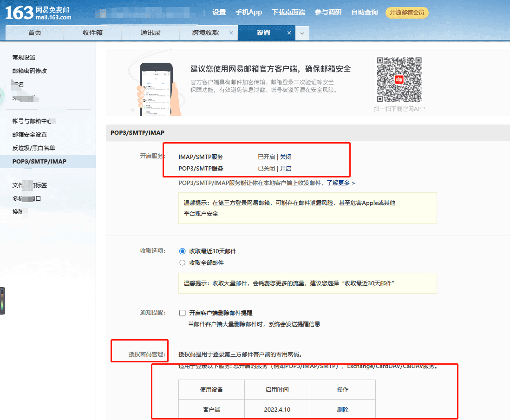
Task: Close the 设置 tab
Action: coord(289,33)
